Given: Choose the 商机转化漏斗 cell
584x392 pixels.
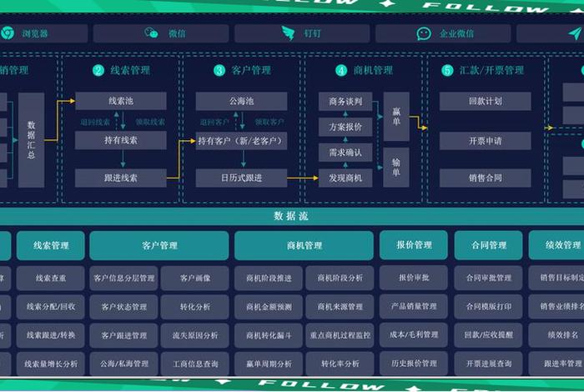Looking at the screenshot, I should [269, 335].
